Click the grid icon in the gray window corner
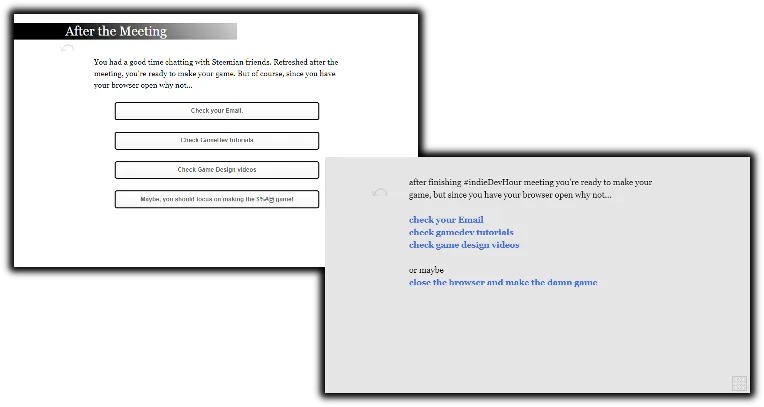This screenshot has height=407, width=764. point(739,383)
